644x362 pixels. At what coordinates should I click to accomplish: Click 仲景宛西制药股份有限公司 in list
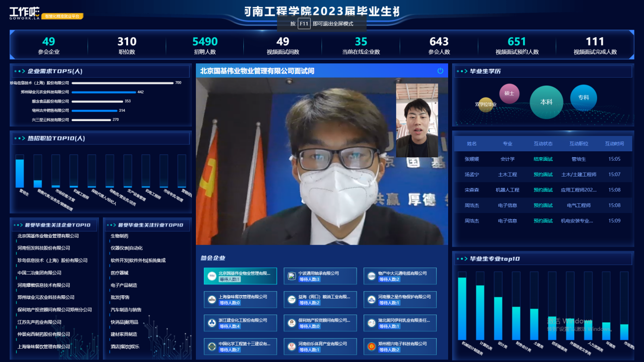coord(44,335)
